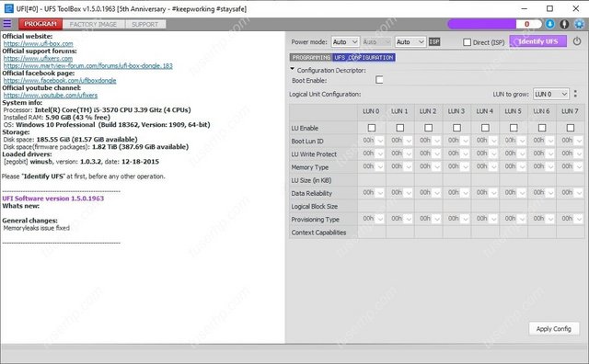Screen dimensions: 589x364
Task: Open the settings gear icon
Action: click(x=579, y=24)
